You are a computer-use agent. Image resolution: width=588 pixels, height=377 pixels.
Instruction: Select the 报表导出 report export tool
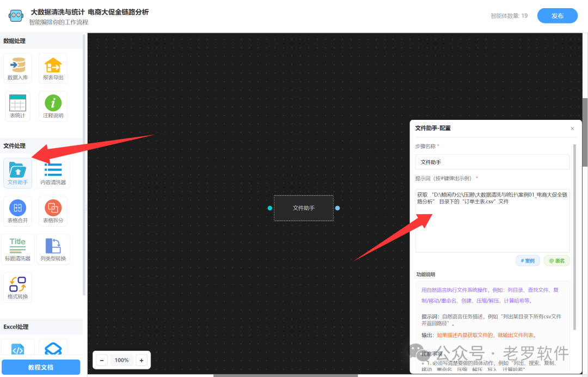tap(53, 68)
